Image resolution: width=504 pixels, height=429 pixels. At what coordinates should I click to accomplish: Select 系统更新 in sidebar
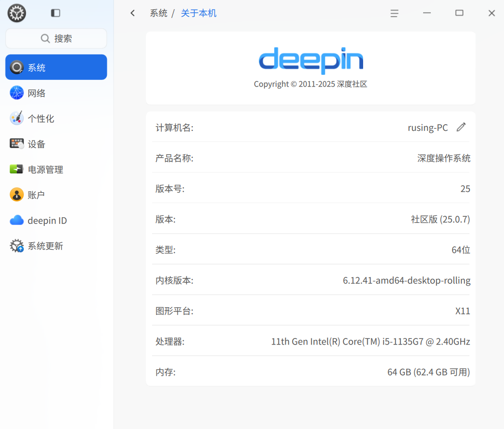[56, 246]
